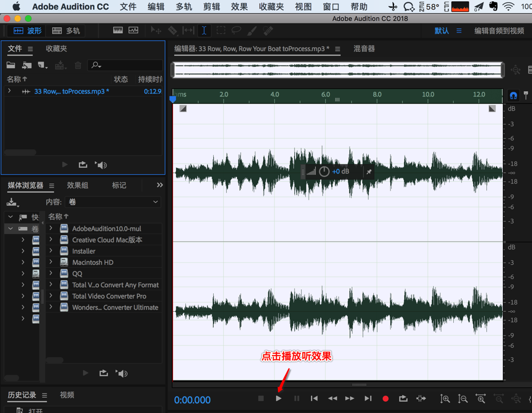Click the waveform overview navigator bar
Screen dimensions: 532x413
click(338, 70)
